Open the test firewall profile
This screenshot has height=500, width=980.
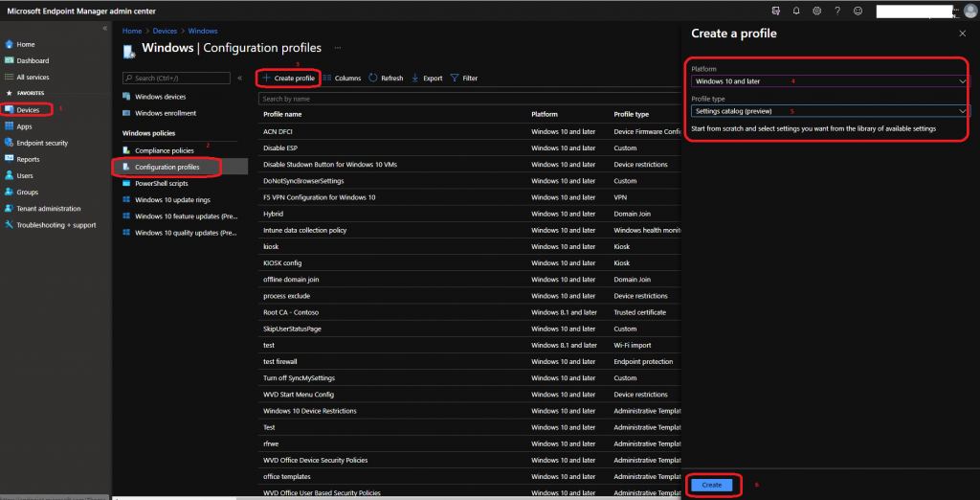point(280,362)
